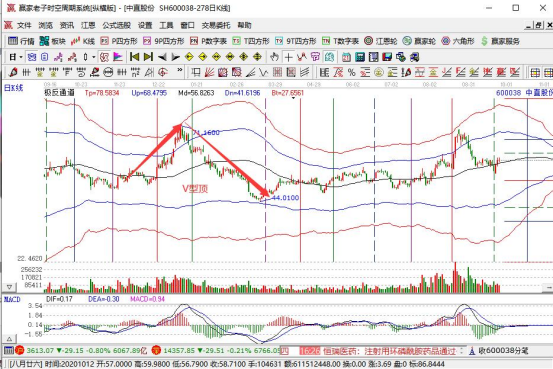This screenshot has height=369, width=553.
Task: Select the hand pan tool
Action: tap(274, 57)
